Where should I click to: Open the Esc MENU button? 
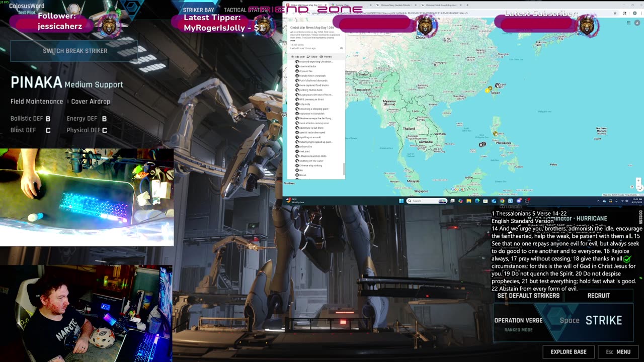coord(618,352)
